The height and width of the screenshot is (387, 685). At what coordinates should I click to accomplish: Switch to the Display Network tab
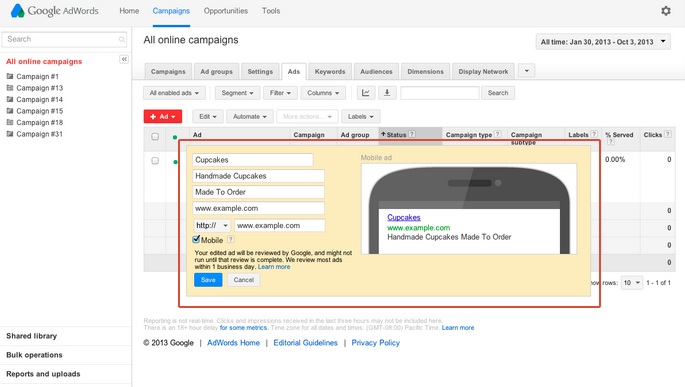tap(483, 72)
